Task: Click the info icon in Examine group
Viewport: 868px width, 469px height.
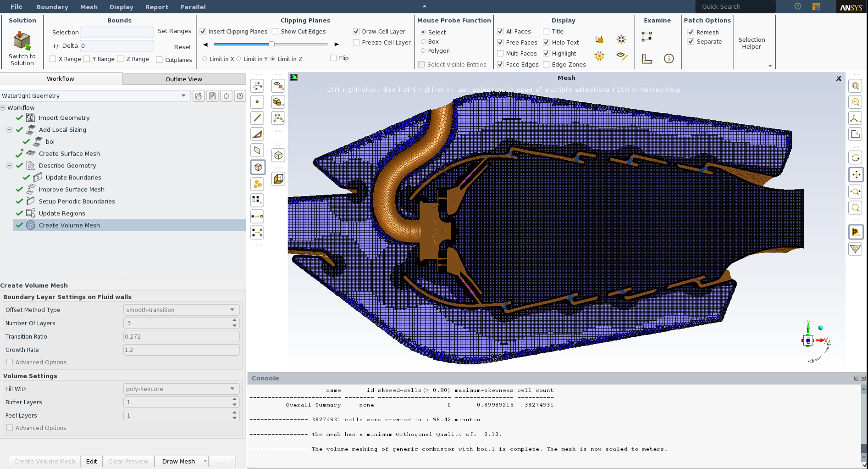Action: 669,59
